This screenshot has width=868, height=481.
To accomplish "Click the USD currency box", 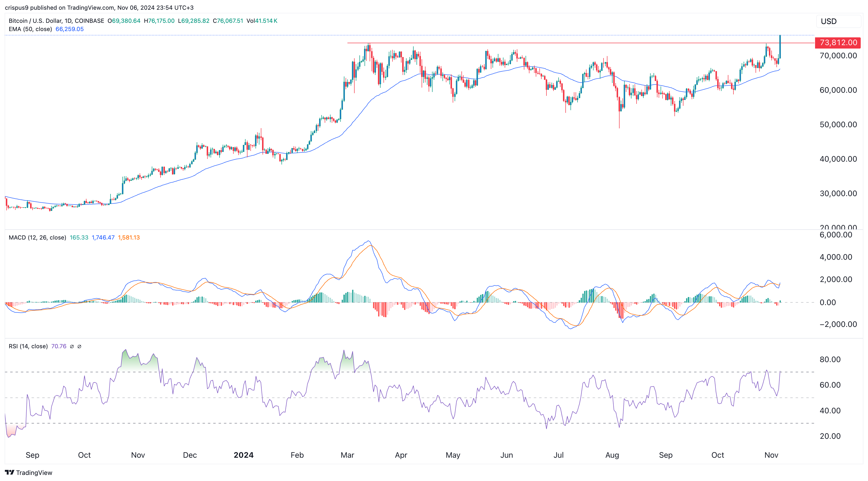I will 838,21.
